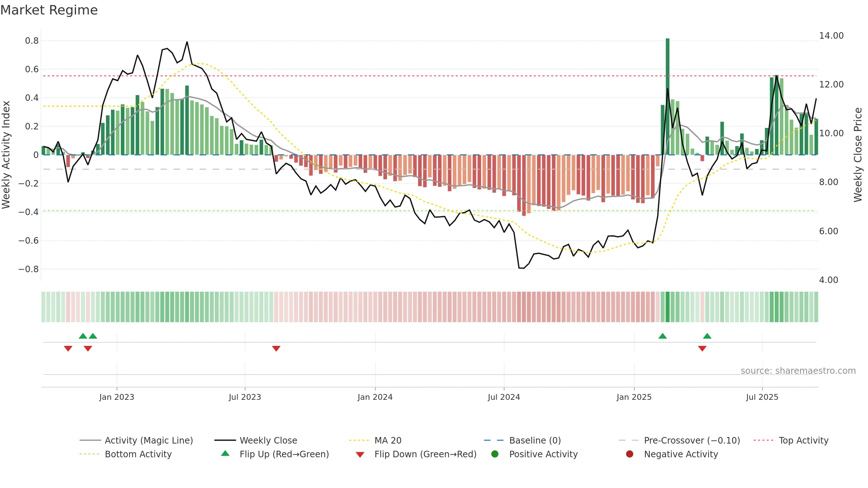Select the flip-down marker near Aug 2023

pos(276,348)
